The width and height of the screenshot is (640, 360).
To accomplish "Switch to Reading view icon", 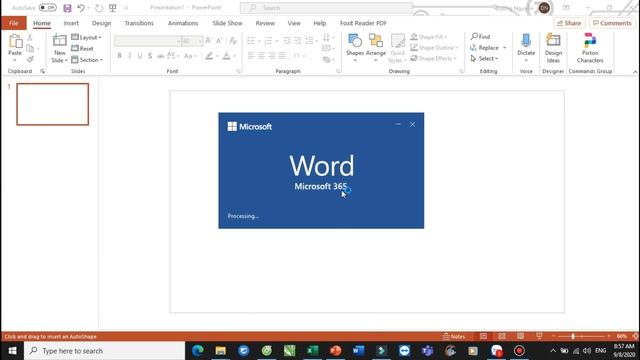I will (x=520, y=336).
